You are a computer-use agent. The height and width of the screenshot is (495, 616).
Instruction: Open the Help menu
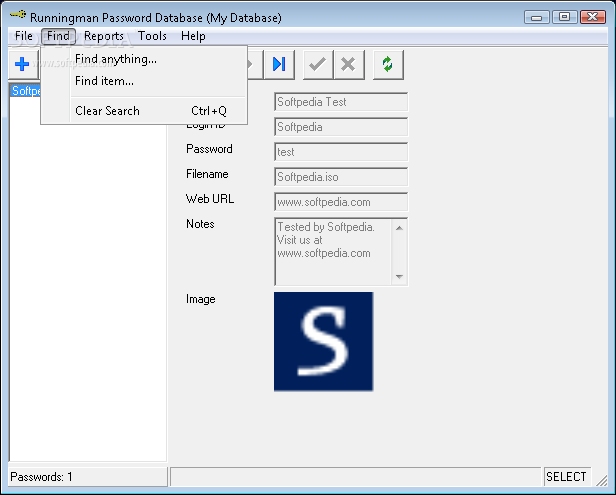[x=193, y=36]
